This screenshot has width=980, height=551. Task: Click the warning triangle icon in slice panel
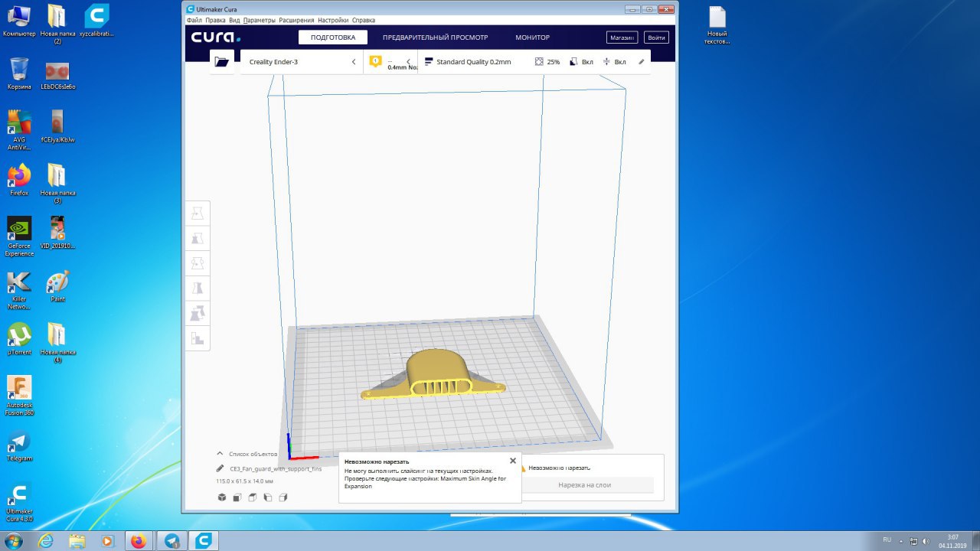click(522, 468)
